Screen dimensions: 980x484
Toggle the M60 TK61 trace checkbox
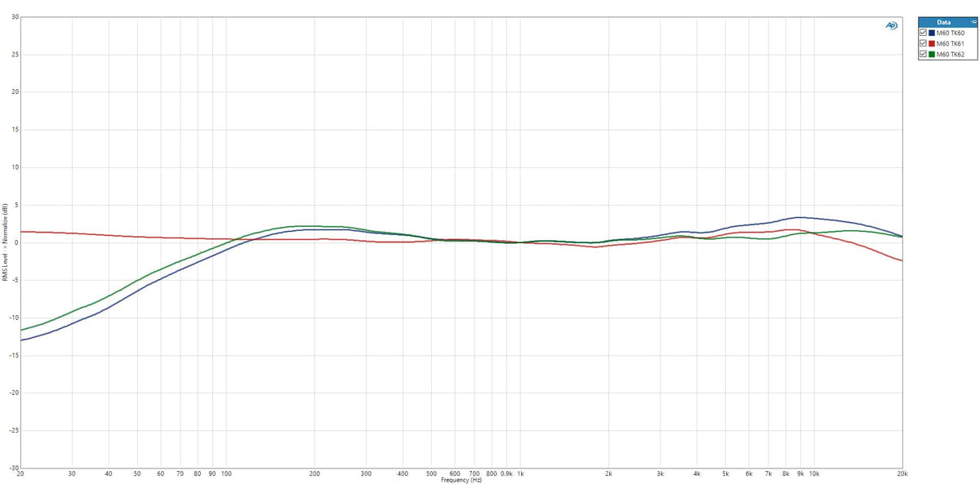point(923,43)
